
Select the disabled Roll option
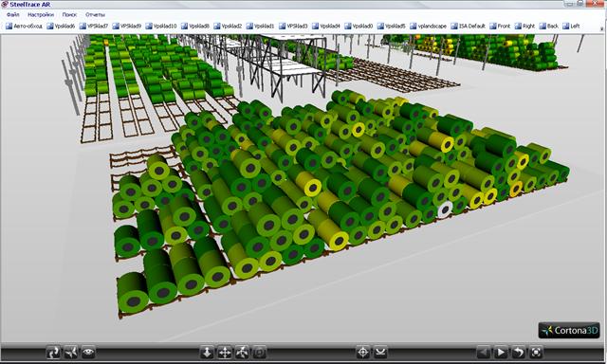tap(259, 353)
